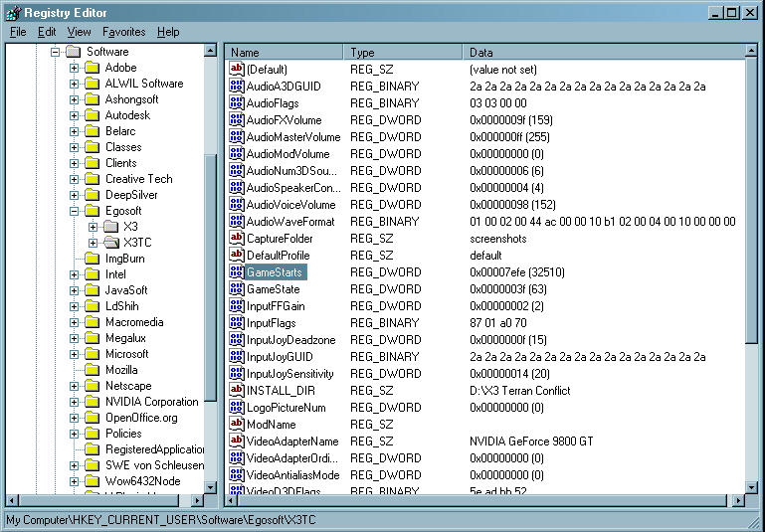765x532 pixels.
Task: Click the values pane vertical scrollbar thumb
Action: (751, 201)
